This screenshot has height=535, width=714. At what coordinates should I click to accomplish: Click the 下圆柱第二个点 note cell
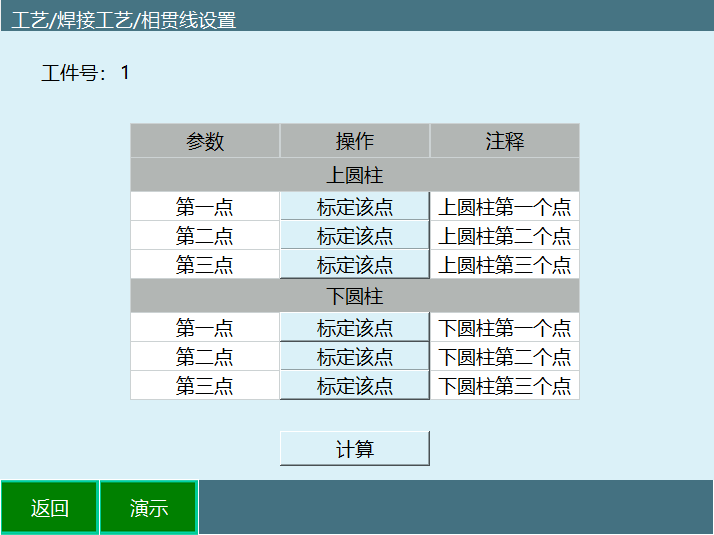click(505, 357)
